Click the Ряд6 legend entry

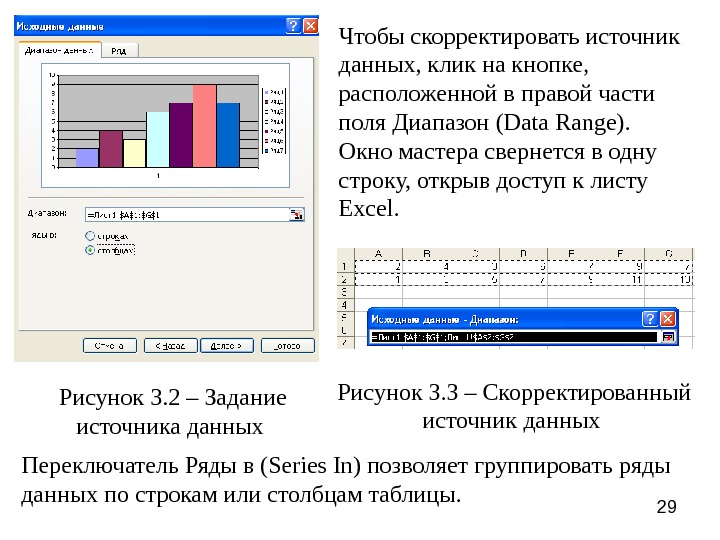(x=275, y=141)
